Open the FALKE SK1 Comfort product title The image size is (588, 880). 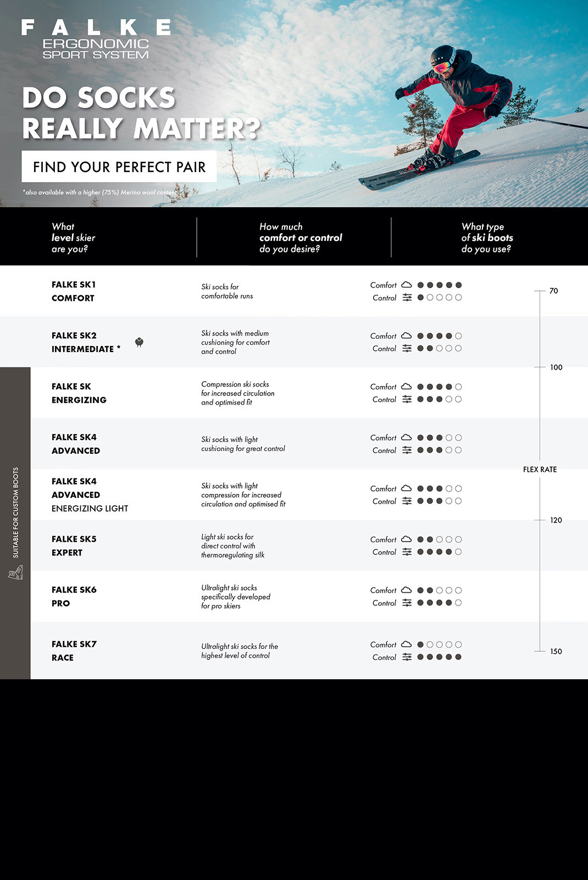point(74,291)
